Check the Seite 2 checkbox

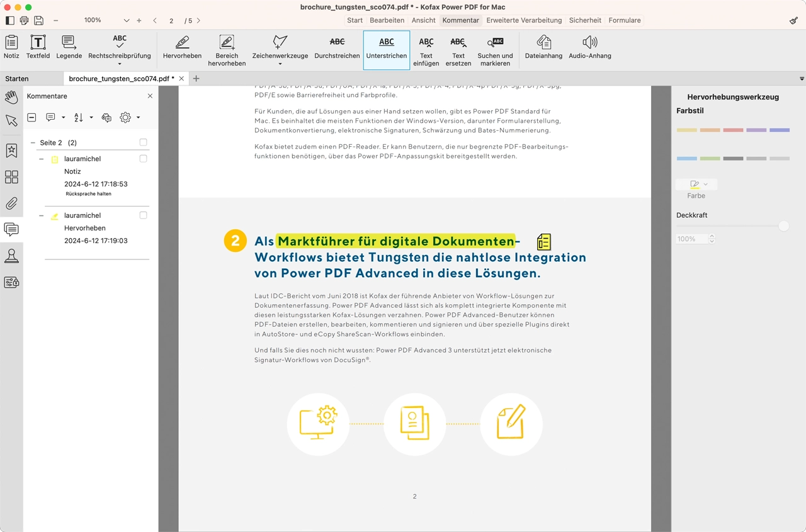pos(144,142)
